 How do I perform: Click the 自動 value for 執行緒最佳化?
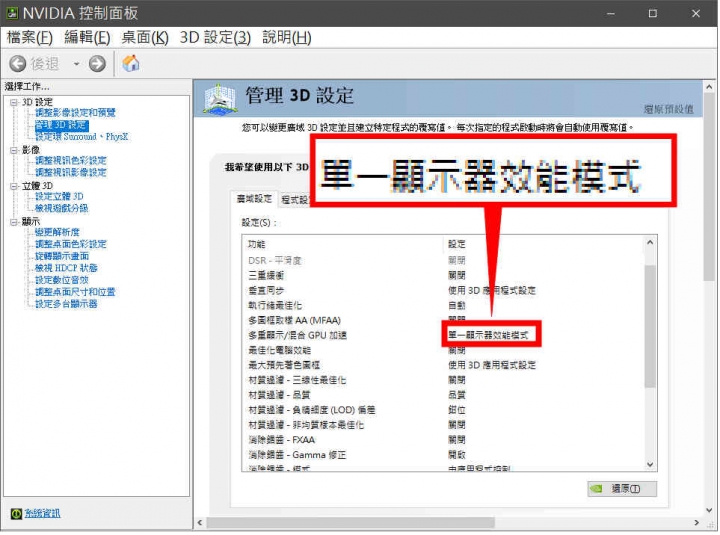click(457, 306)
